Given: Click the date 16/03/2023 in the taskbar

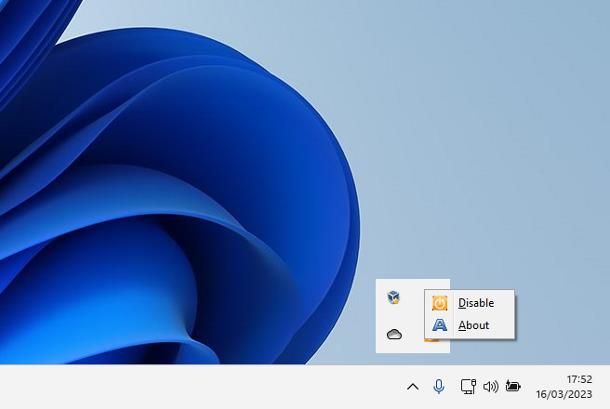Looking at the screenshot, I should 564,394.
